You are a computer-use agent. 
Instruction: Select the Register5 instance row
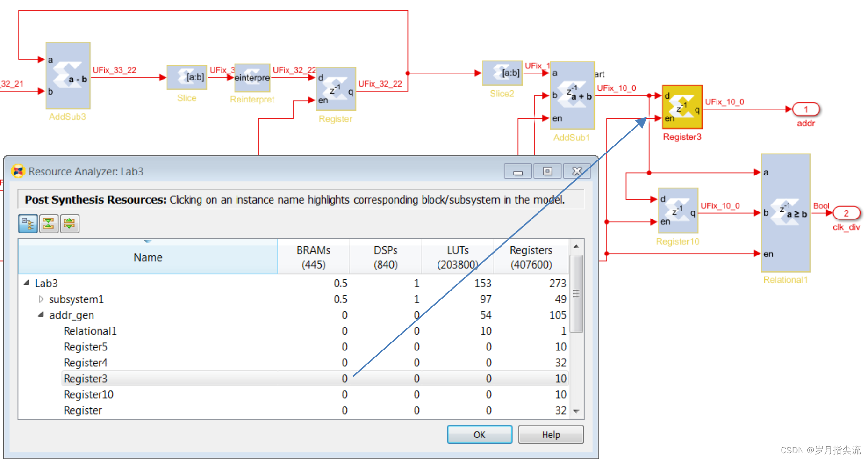click(x=315, y=347)
